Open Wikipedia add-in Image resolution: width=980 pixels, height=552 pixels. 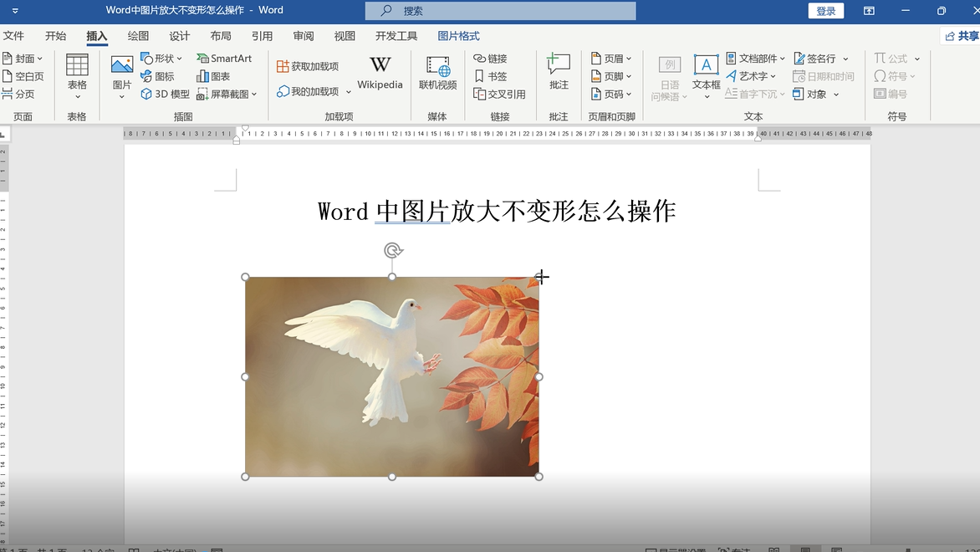(380, 75)
